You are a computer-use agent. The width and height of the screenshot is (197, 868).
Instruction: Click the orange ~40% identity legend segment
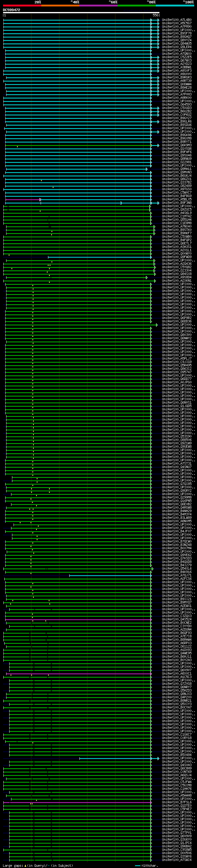coord(60,6)
